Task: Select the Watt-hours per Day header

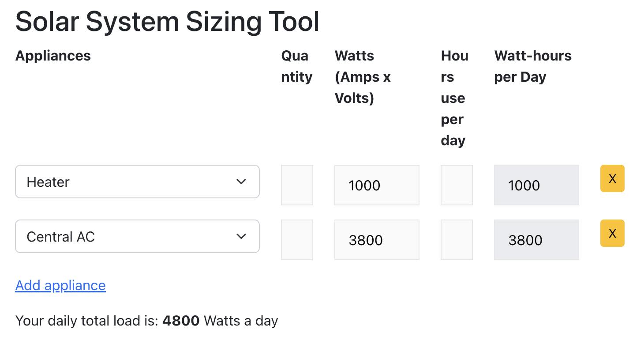Action: (x=532, y=66)
